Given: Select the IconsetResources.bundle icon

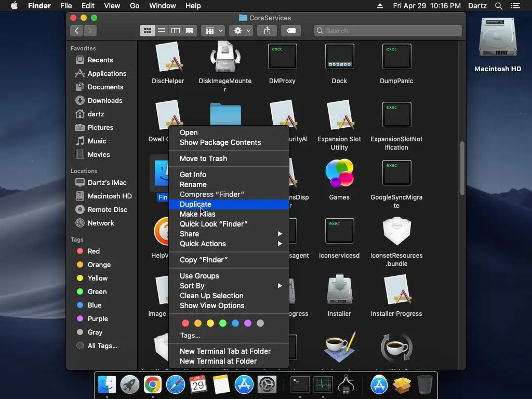Looking at the screenshot, I should [x=396, y=231].
